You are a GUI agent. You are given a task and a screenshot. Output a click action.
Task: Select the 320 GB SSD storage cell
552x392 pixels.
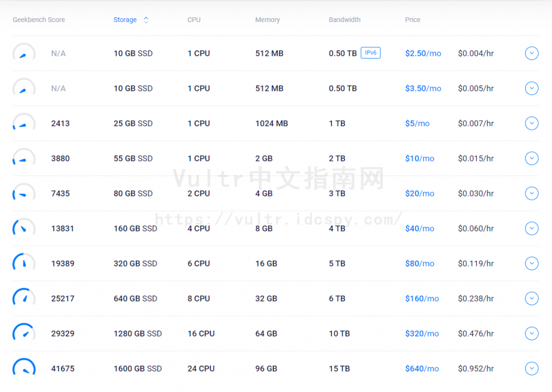tap(135, 263)
